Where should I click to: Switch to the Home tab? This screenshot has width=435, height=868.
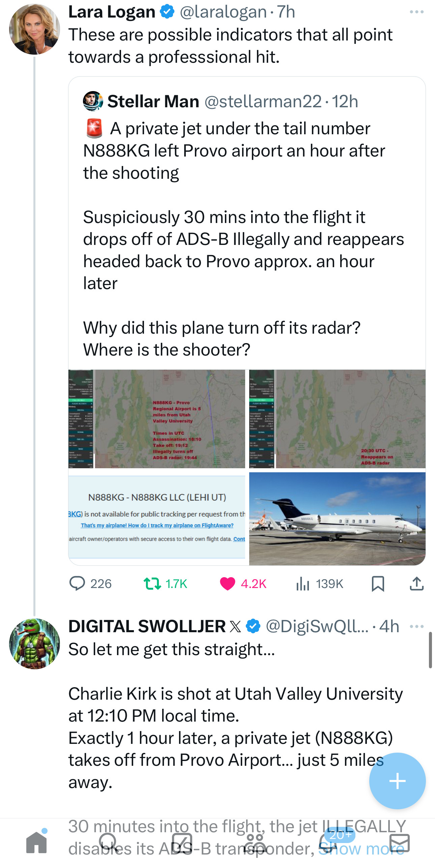pos(36,843)
